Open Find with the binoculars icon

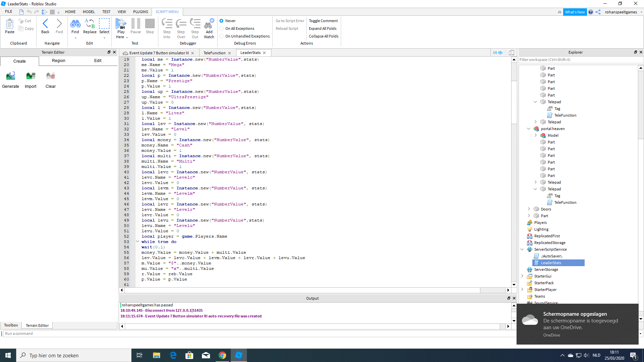[x=75, y=23]
